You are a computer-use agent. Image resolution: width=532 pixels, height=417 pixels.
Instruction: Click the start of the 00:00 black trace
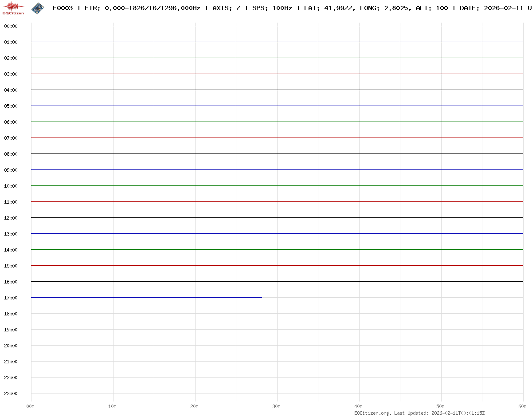(42, 26)
